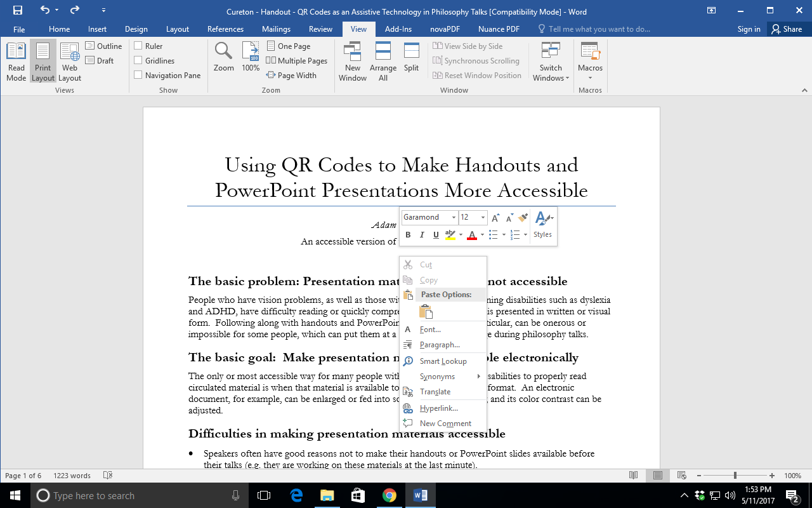812x508 pixels.
Task: Click the Split window icon
Action: (411, 57)
